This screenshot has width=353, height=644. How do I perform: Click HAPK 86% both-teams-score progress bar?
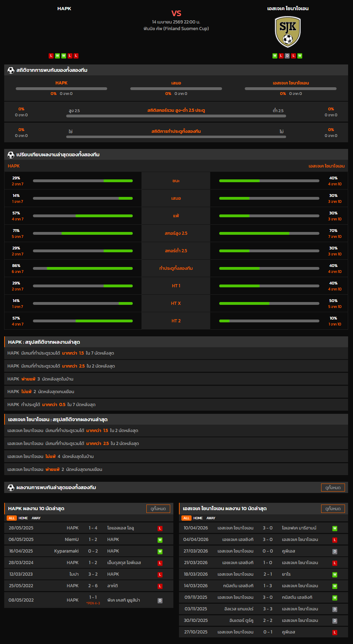83,268
